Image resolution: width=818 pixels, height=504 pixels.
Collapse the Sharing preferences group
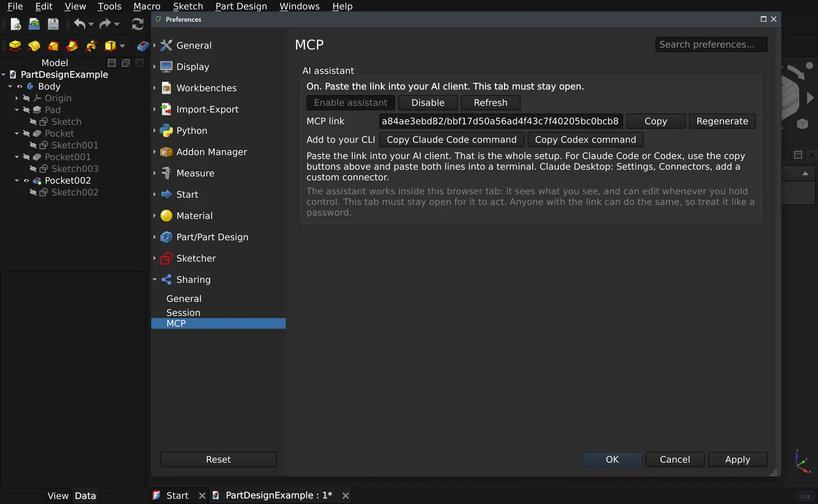154,280
